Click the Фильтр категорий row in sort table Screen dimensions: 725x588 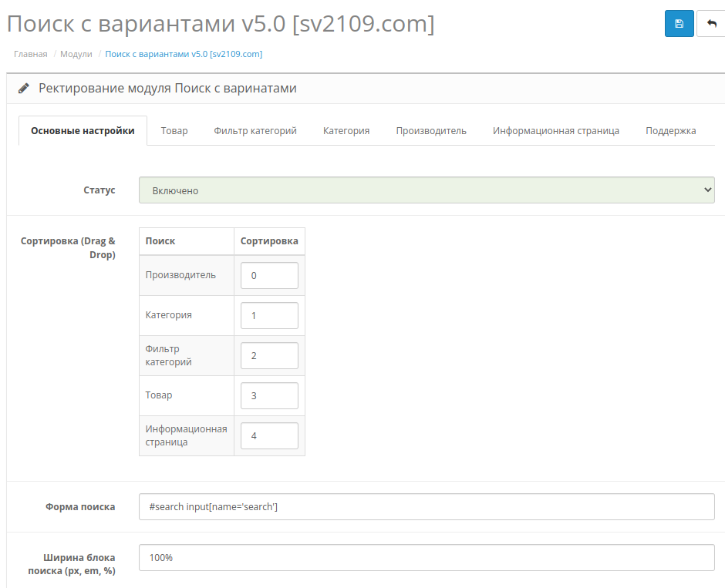click(x=222, y=356)
